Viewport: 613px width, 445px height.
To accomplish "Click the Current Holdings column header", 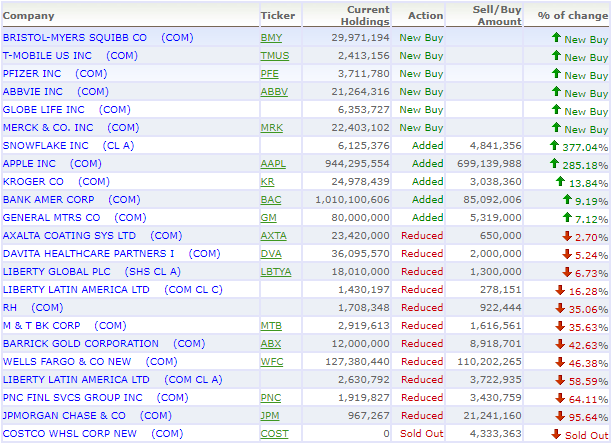I will (x=365, y=16).
